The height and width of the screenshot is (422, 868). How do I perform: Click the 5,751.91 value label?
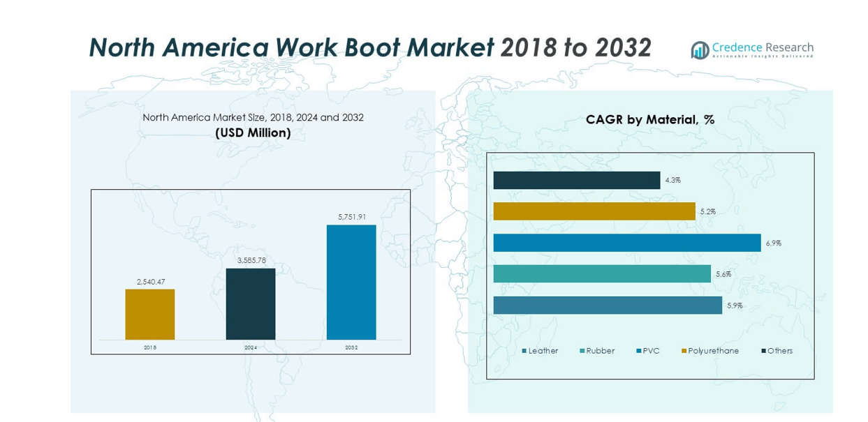coord(352,217)
